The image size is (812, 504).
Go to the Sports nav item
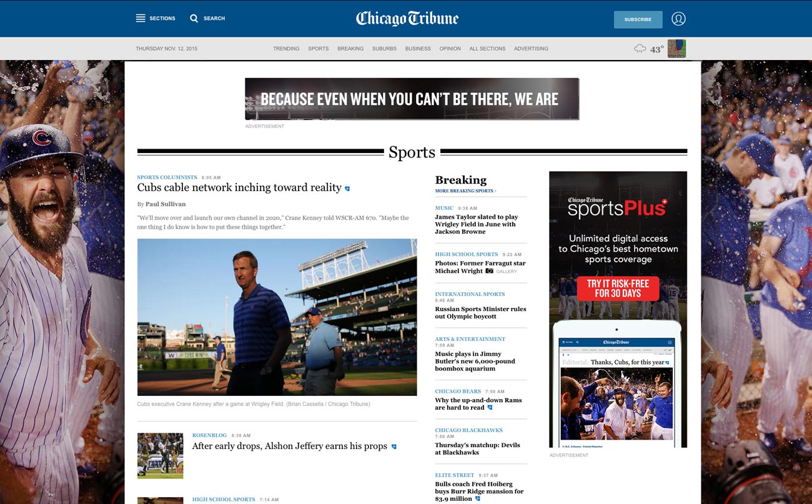318,49
